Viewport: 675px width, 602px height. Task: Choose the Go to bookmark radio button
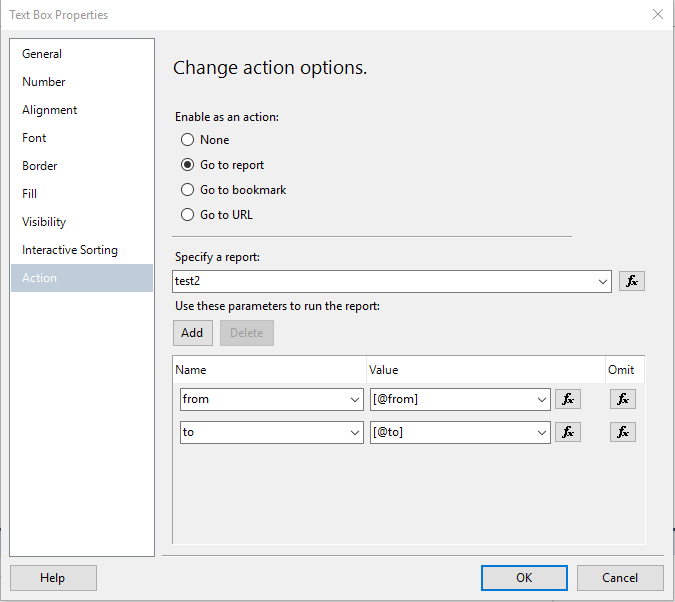point(188,189)
